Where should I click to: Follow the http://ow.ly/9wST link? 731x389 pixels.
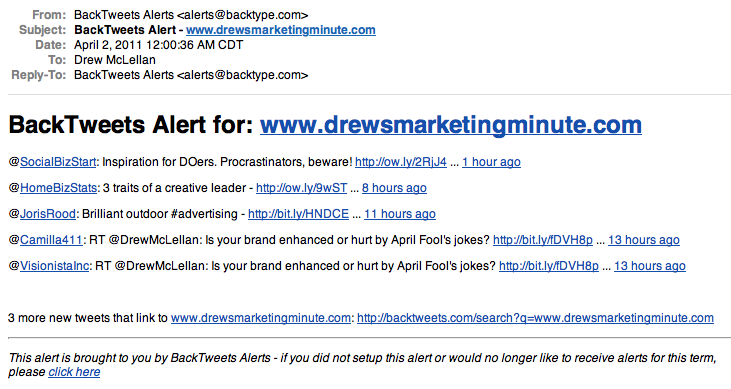pos(302,188)
